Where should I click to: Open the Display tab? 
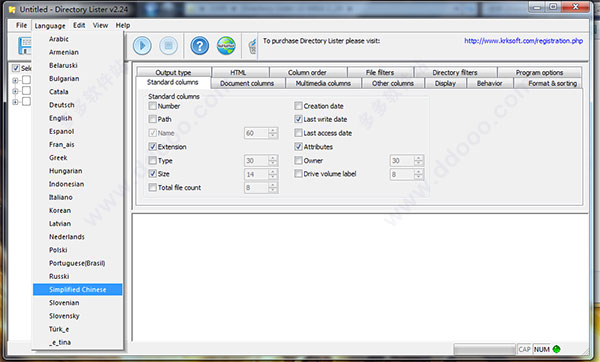[x=445, y=83]
